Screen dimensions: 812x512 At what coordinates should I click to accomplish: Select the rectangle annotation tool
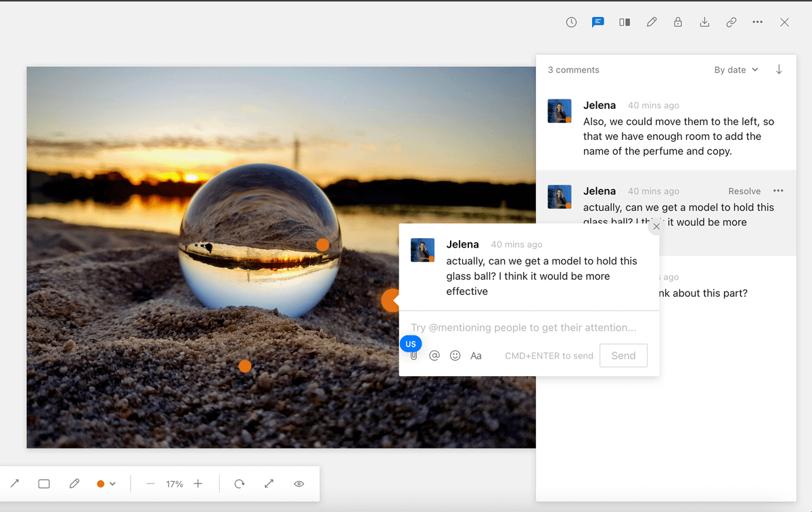tap(44, 484)
